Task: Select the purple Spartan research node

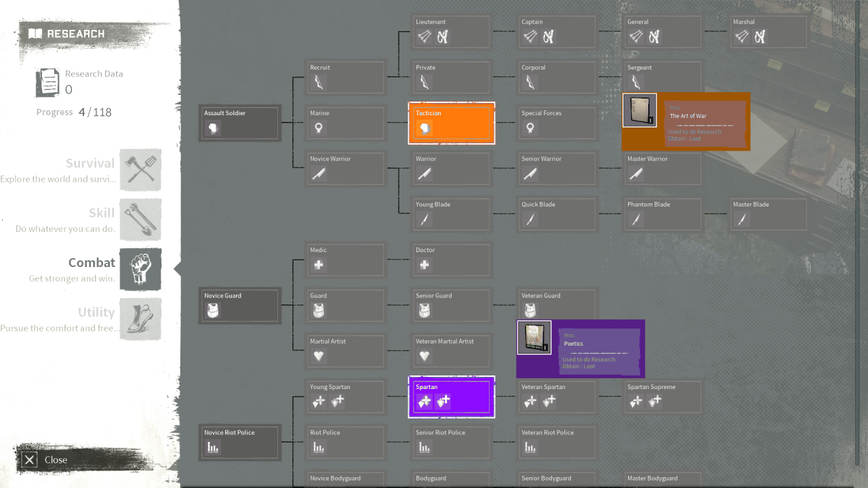Action: coord(452,396)
